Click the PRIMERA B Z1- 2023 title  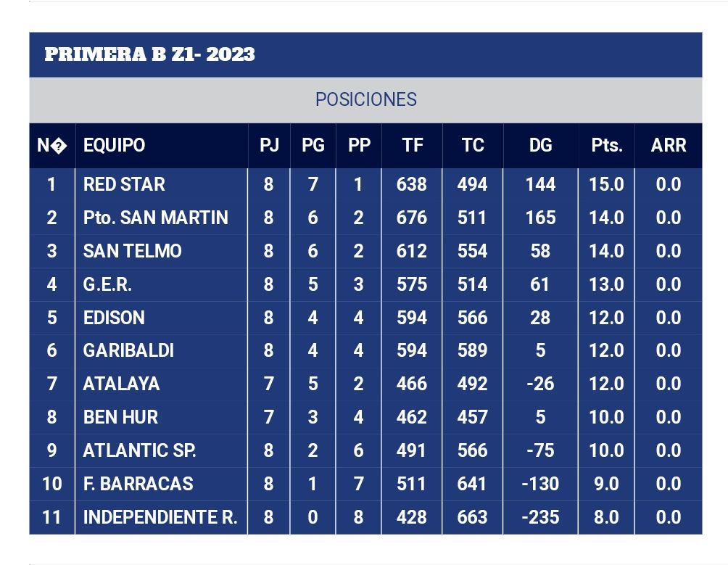pyautogui.click(x=149, y=55)
